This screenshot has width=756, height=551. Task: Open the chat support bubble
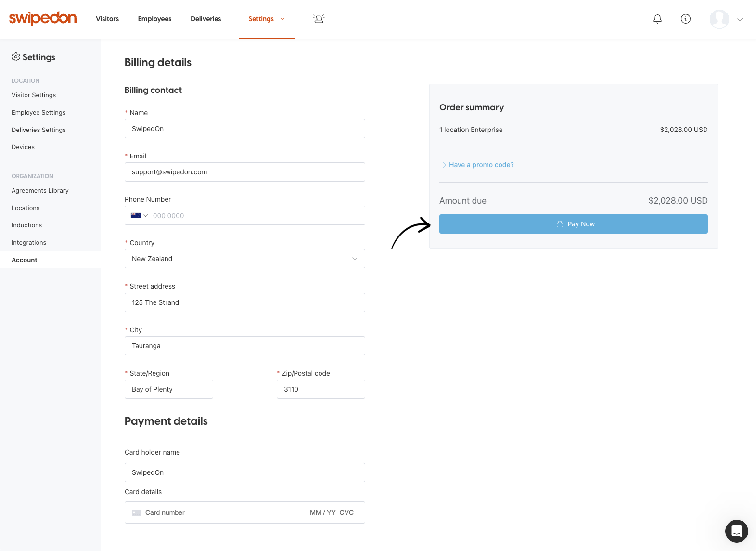click(736, 531)
